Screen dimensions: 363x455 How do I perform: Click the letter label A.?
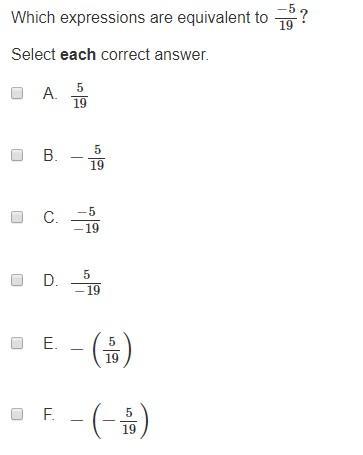[50, 93]
